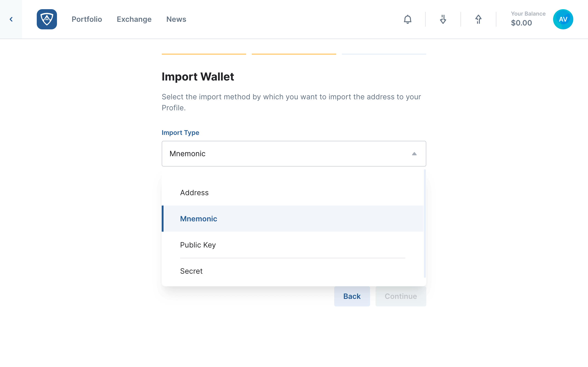Select the Address option
The image size is (588, 367).
pos(293,192)
